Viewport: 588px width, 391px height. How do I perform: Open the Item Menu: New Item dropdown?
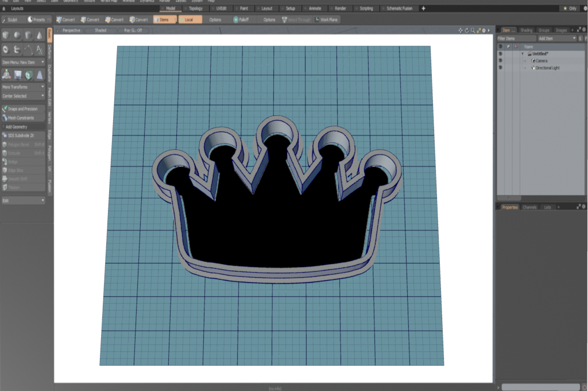click(x=23, y=62)
